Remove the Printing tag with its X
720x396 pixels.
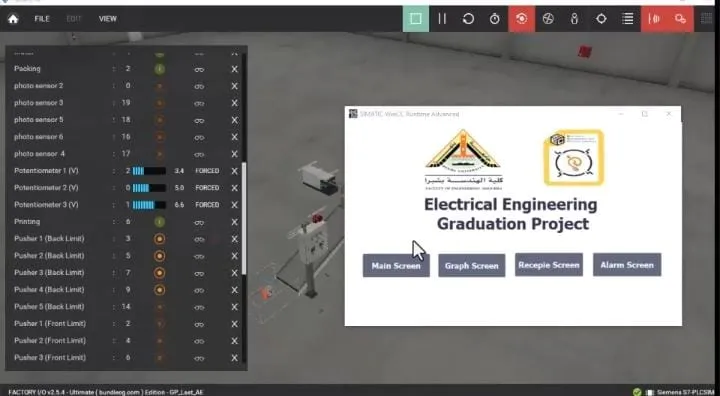[x=235, y=222]
